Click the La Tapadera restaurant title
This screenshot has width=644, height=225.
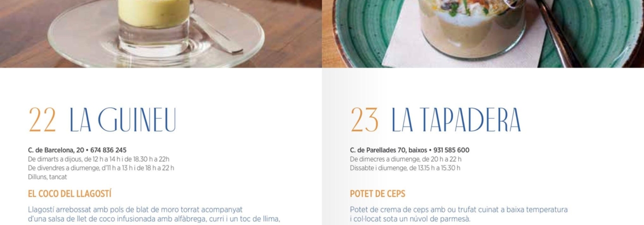(456, 120)
